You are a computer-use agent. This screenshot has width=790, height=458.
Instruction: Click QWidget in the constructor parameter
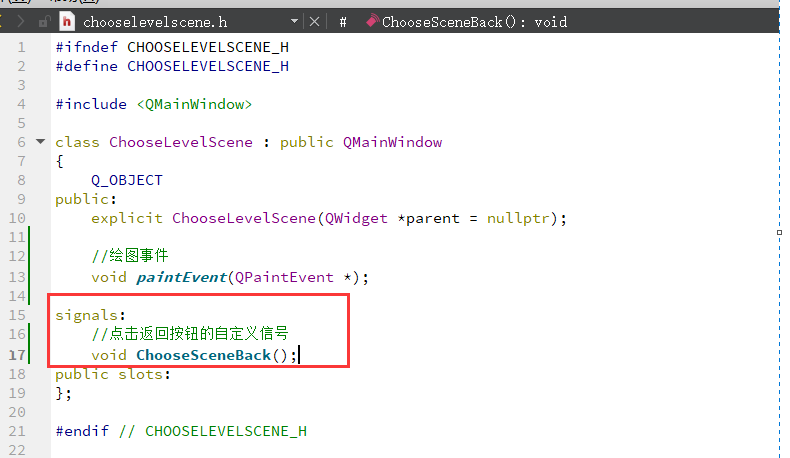click(356, 219)
